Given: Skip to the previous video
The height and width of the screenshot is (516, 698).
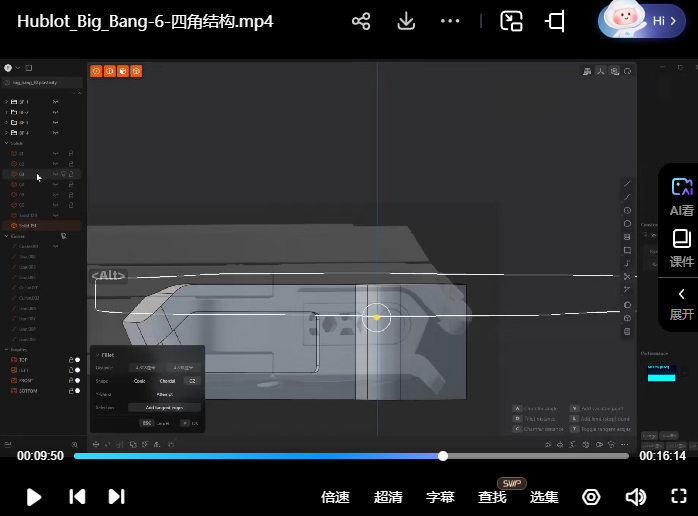Looking at the screenshot, I should [x=77, y=496].
